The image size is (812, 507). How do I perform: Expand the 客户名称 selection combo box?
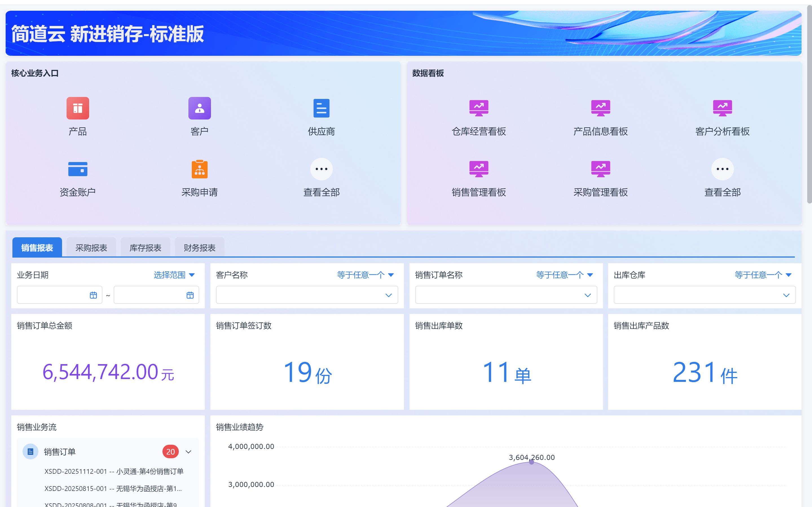point(307,295)
